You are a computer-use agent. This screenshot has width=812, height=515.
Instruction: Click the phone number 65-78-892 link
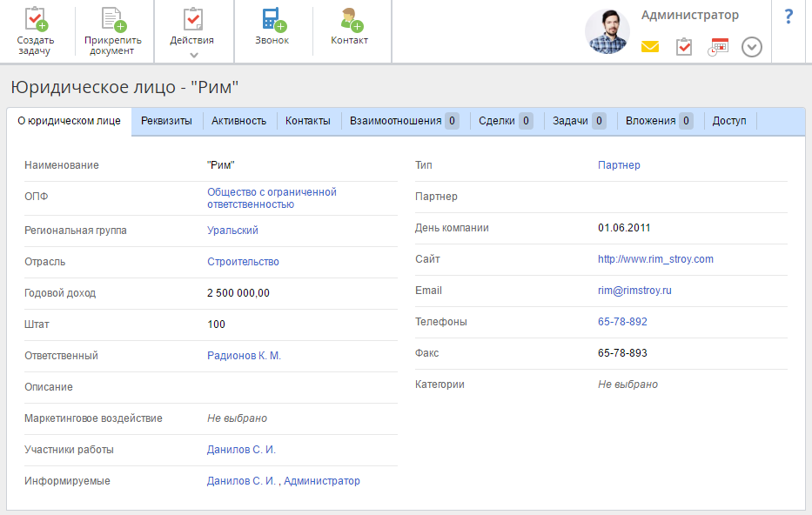[622, 322]
